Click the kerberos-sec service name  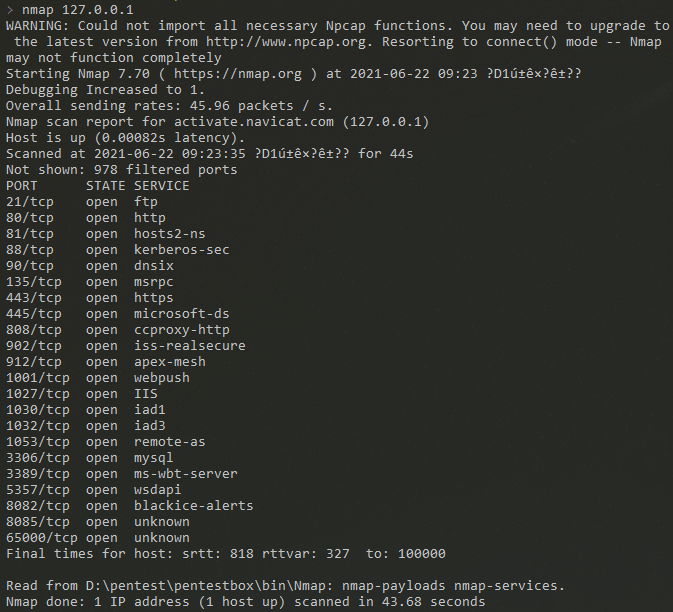point(182,250)
